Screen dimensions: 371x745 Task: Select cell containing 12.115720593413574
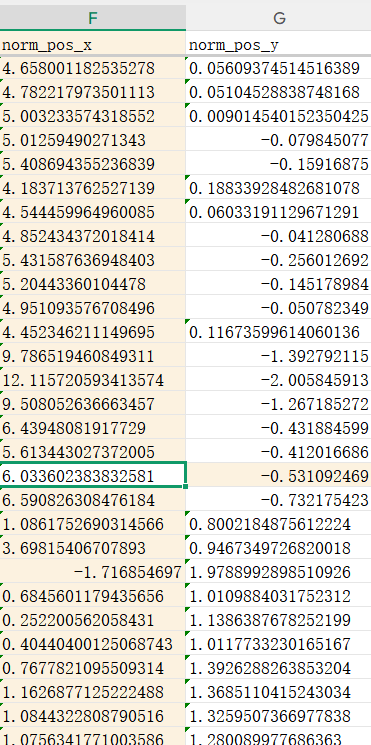[x=93, y=380]
